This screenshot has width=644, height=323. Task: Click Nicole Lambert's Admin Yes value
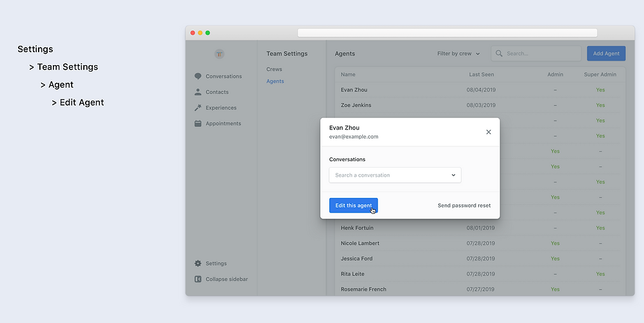[x=555, y=243]
